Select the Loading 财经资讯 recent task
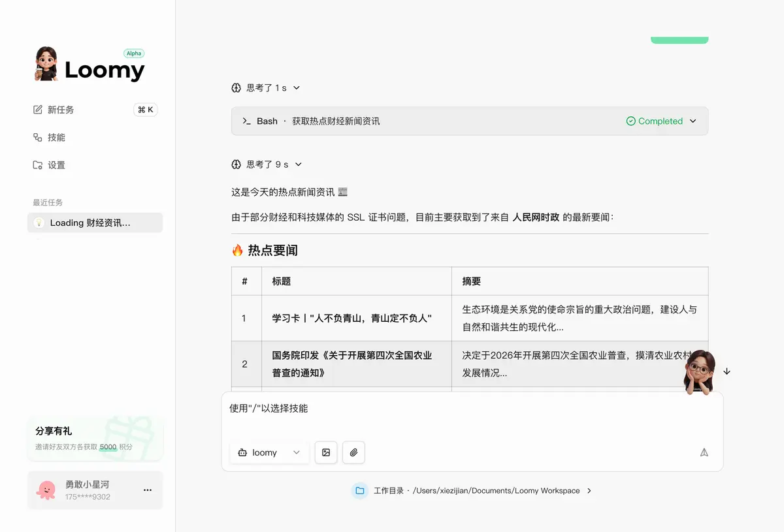Screen dimensions: 784x532 95,223
